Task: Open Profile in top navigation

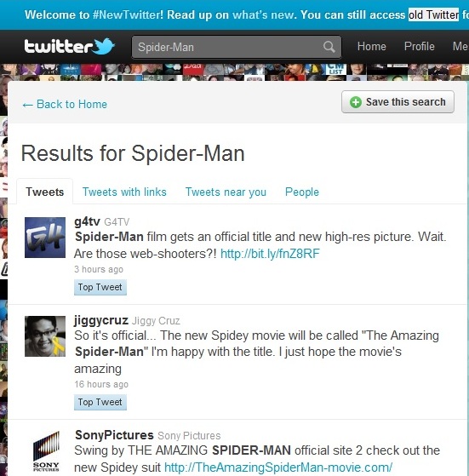Action: [x=420, y=47]
